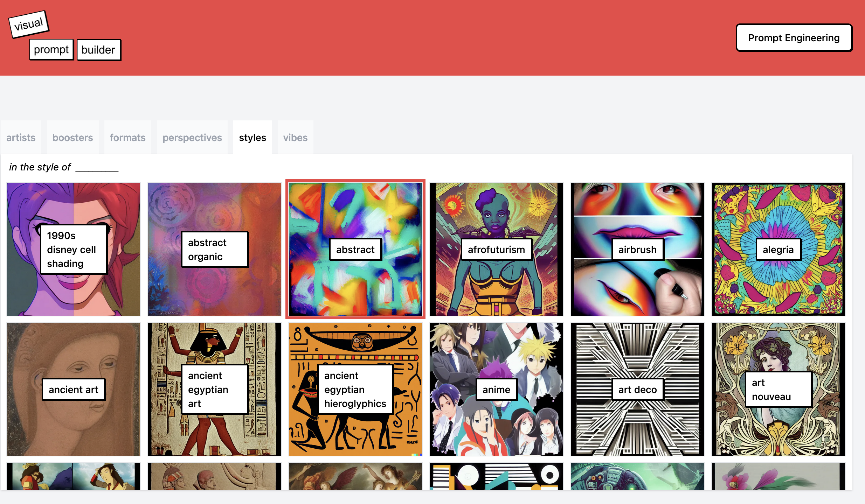Click the anime style icon
Image resolution: width=865 pixels, height=504 pixels.
click(x=497, y=389)
